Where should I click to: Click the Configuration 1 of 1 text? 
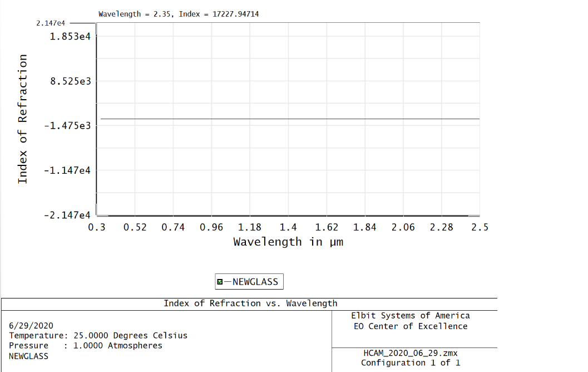[x=411, y=363]
